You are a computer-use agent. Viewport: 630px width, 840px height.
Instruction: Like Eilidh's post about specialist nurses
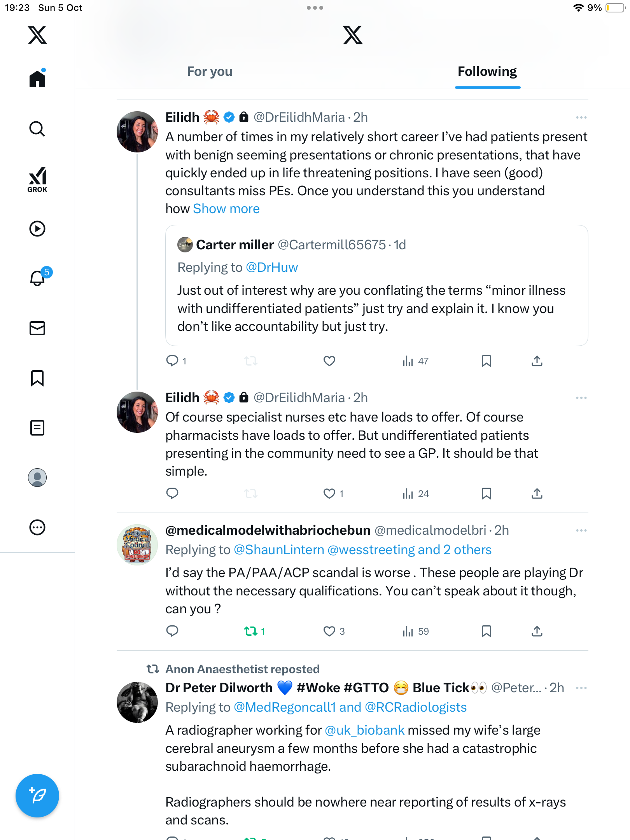pos(329,493)
